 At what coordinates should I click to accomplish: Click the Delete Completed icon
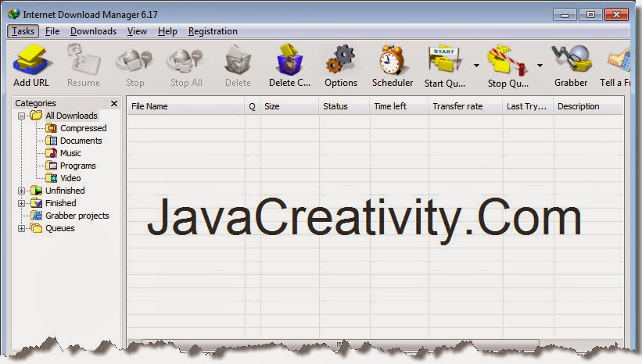click(x=289, y=60)
